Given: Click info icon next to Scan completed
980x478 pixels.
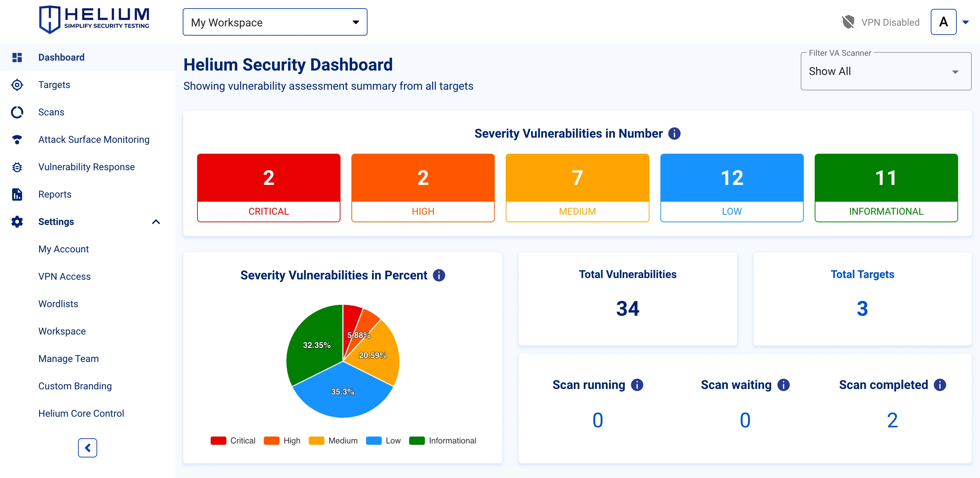Looking at the screenshot, I should click(940, 385).
